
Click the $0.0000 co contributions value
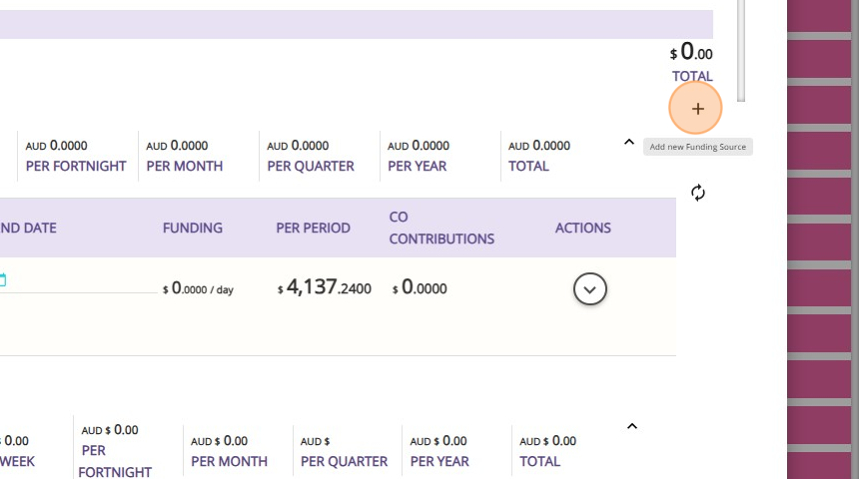point(420,289)
